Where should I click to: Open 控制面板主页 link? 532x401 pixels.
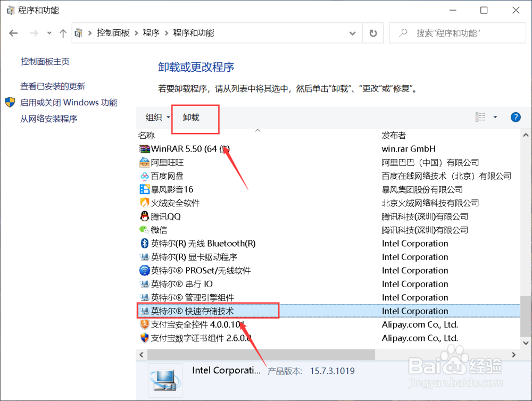click(x=45, y=61)
